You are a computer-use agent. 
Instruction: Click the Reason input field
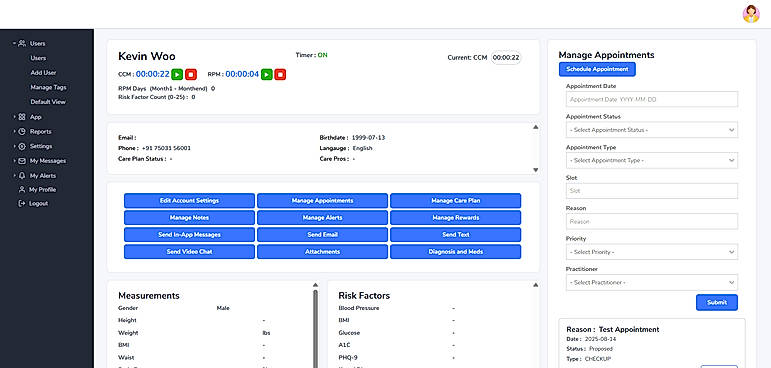point(652,221)
